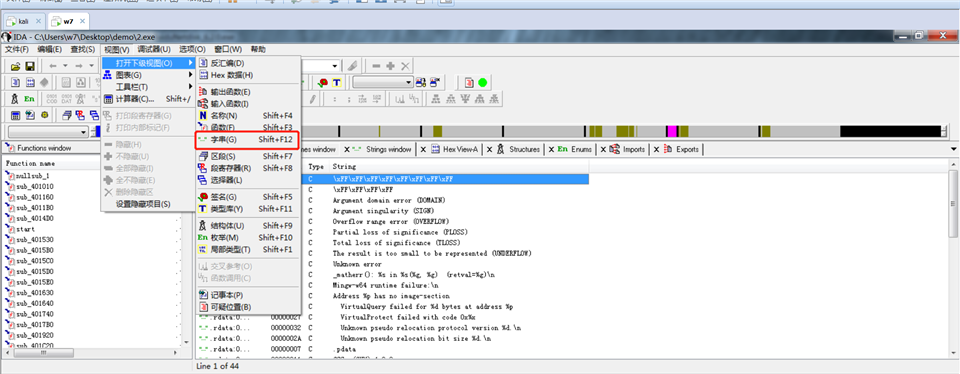Screen dimensions: 960x374
Task: Open the 调试器(U) menu
Action: point(154,49)
